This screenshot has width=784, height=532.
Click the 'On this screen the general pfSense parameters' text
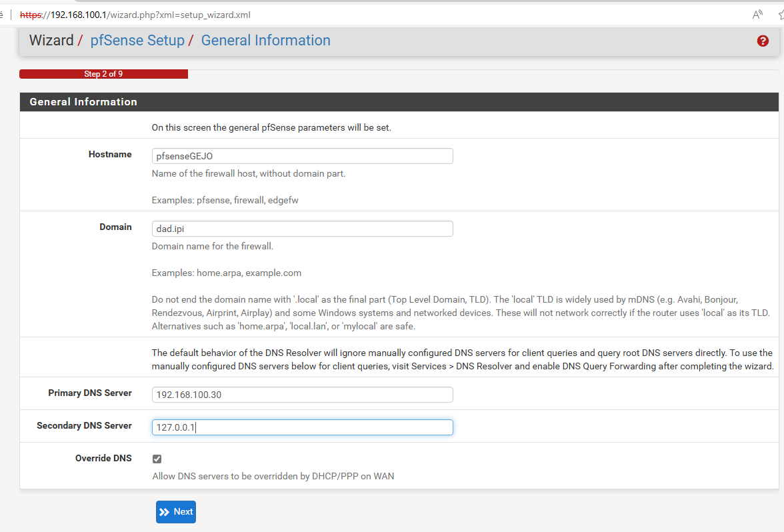(x=271, y=127)
